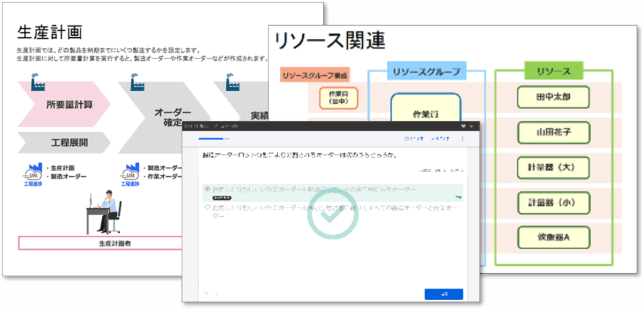Click factory icon above 所要量計算 arrow
644x309 pixels.
point(38,83)
